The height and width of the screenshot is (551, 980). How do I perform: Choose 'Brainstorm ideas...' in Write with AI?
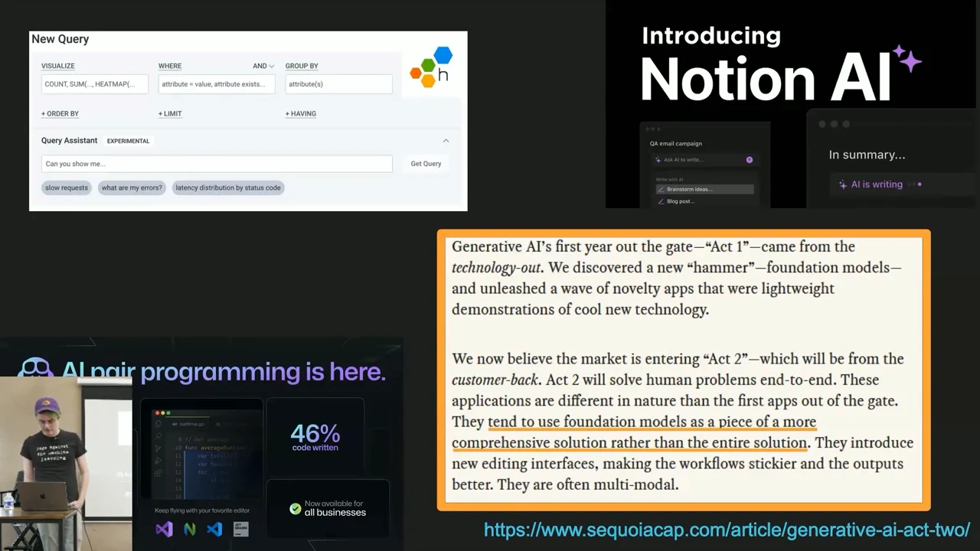pyautogui.click(x=705, y=189)
